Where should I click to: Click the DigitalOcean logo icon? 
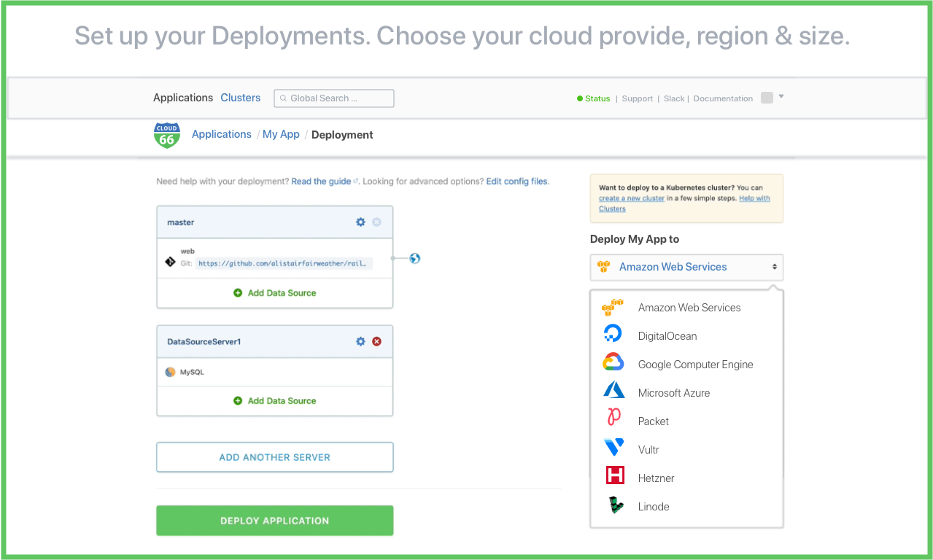tap(613, 335)
